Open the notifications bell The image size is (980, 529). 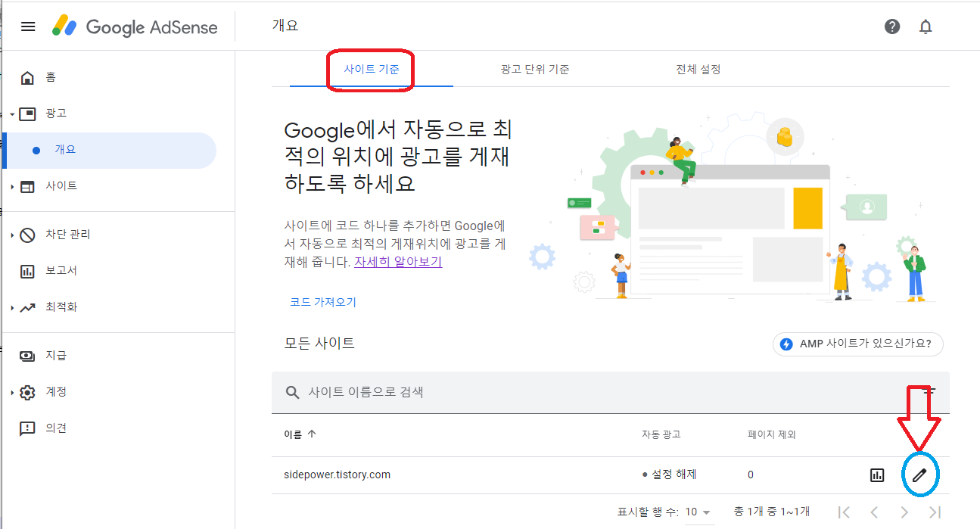tap(926, 26)
